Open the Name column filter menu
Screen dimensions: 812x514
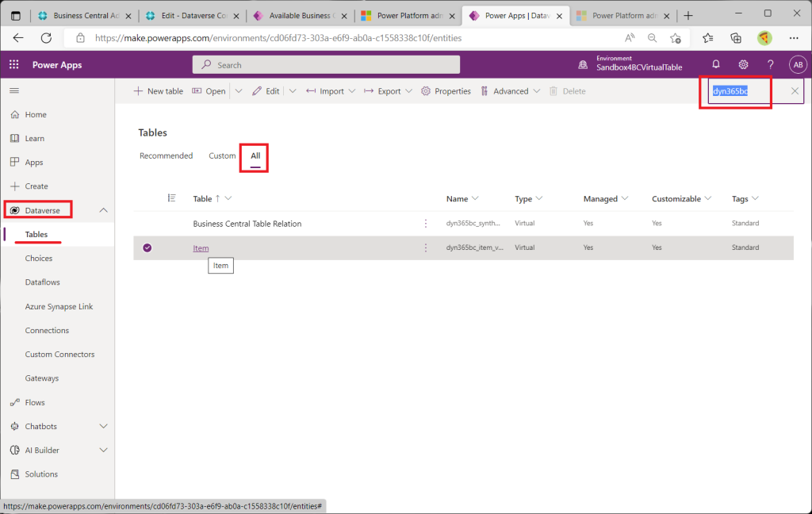pyautogui.click(x=475, y=198)
